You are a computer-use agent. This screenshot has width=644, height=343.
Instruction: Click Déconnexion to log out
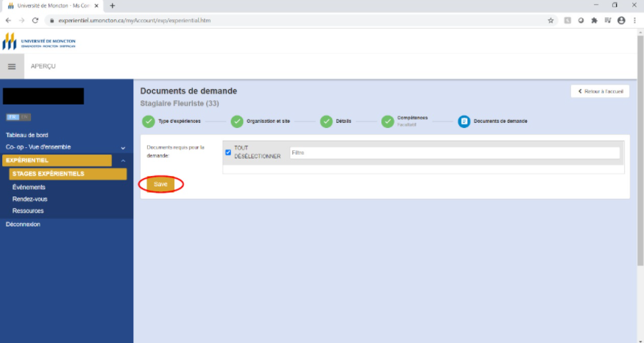[x=23, y=224]
